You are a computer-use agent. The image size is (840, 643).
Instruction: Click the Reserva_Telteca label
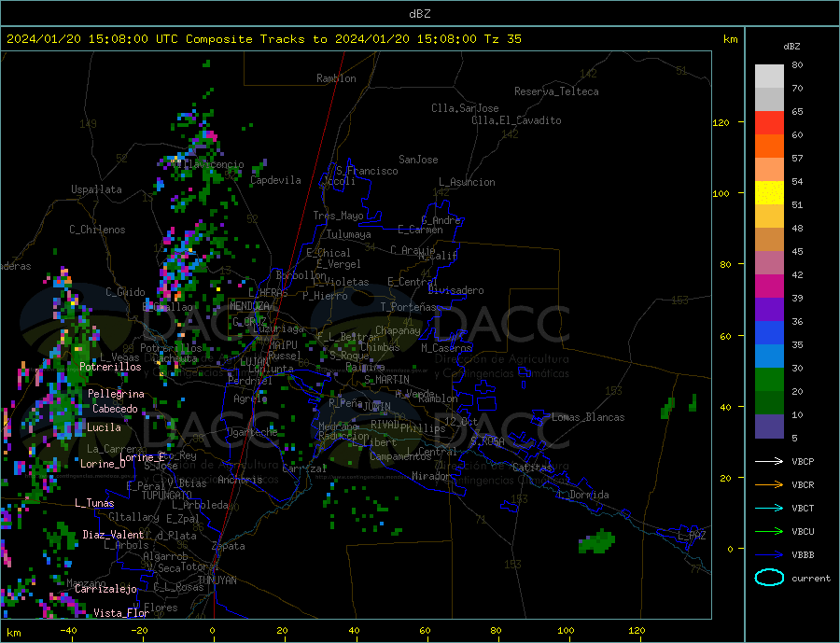click(556, 91)
